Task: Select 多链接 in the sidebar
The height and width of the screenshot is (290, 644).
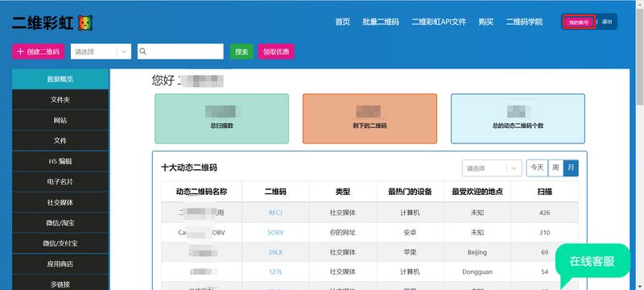Action: 60,284
